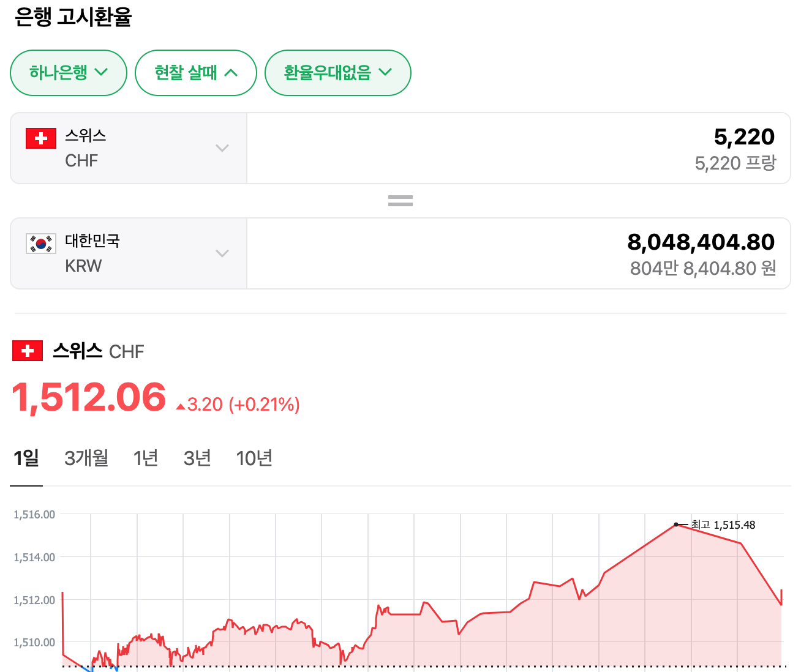Click the CHF amount field showing 5,220
Image resolution: width=801 pixels, height=672 pixels.
[518, 148]
